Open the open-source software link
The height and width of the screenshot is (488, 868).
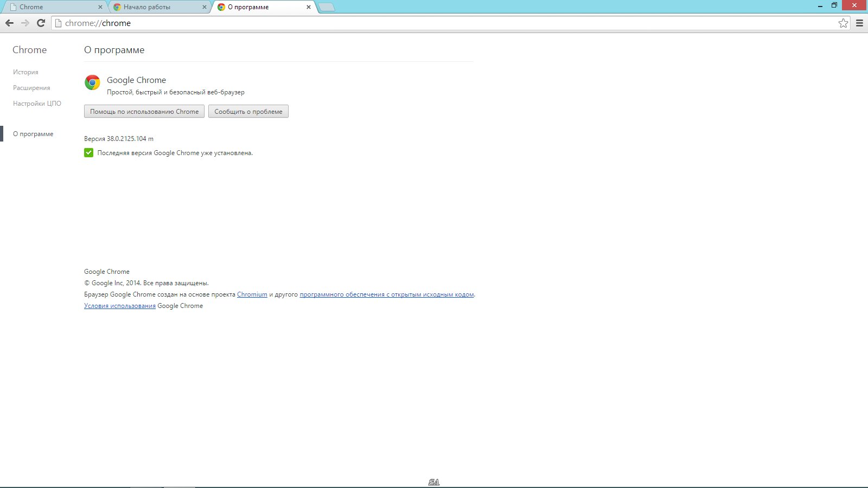tap(387, 294)
